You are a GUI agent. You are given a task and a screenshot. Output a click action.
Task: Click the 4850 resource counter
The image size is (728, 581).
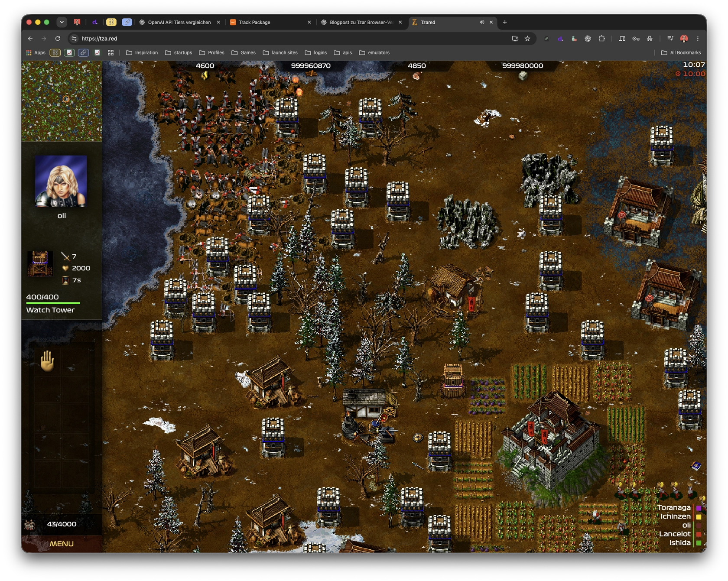pyautogui.click(x=417, y=66)
